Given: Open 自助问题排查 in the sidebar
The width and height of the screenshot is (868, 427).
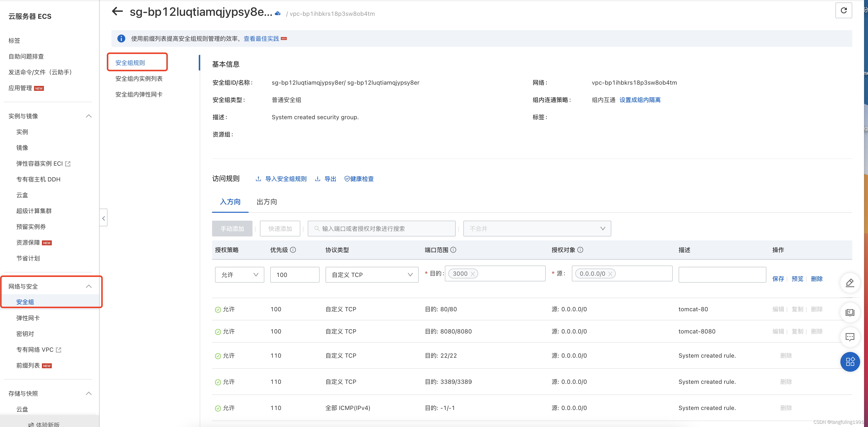Looking at the screenshot, I should pyautogui.click(x=26, y=56).
